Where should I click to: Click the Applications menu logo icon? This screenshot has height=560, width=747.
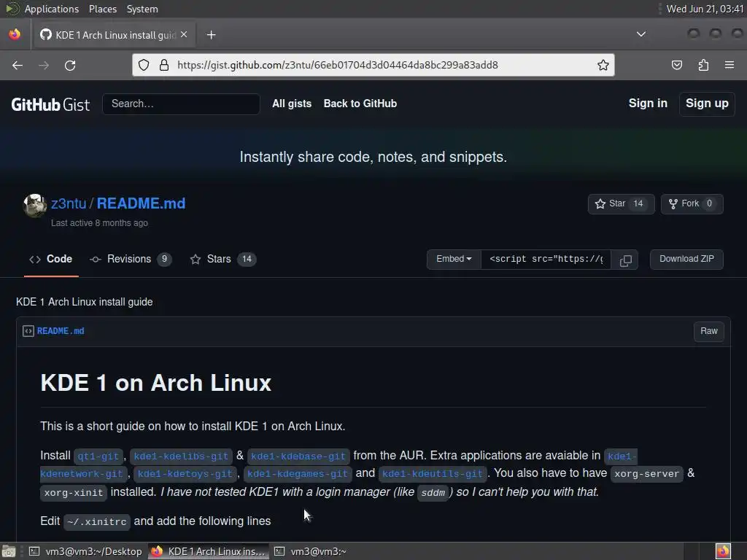tap(12, 9)
